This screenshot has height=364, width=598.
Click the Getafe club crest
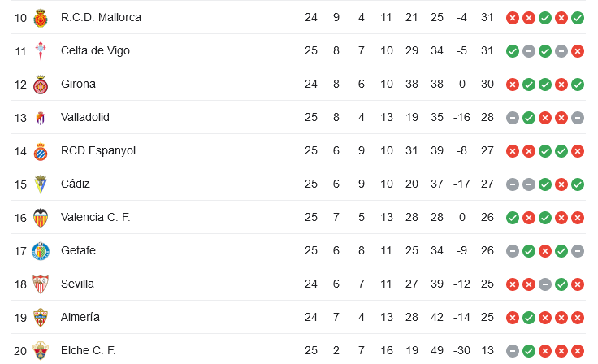coord(41,251)
